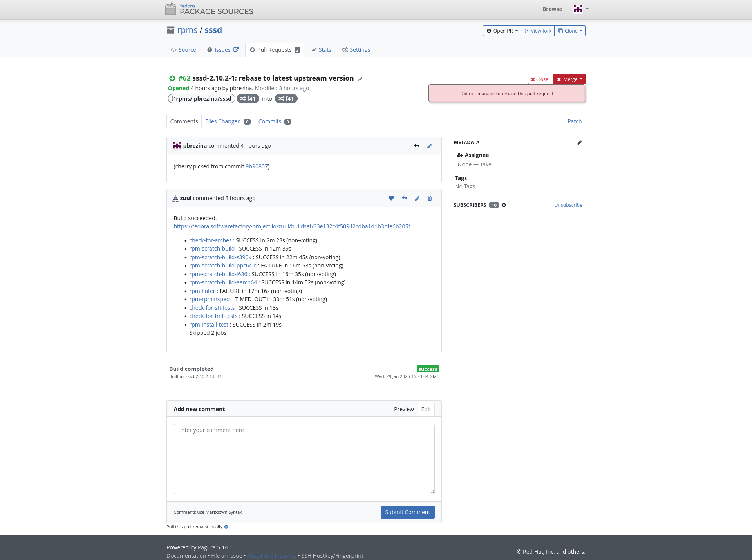The width and height of the screenshot is (752, 560).
Task: Open the Markdown Syntax link
Action: click(224, 512)
